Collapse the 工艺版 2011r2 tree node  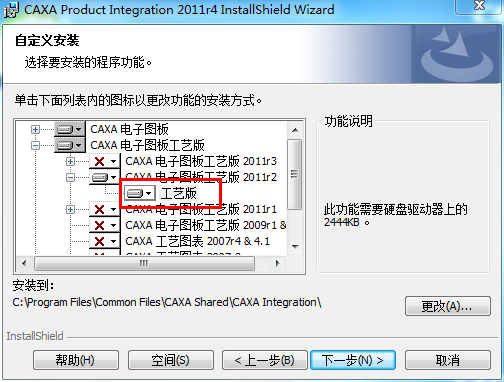(70, 177)
